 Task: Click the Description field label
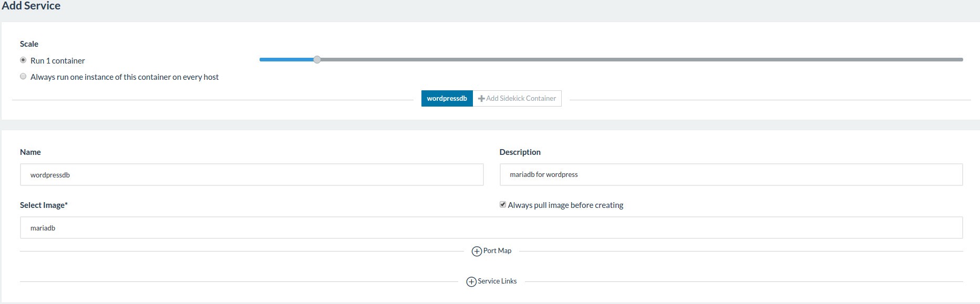tap(520, 152)
